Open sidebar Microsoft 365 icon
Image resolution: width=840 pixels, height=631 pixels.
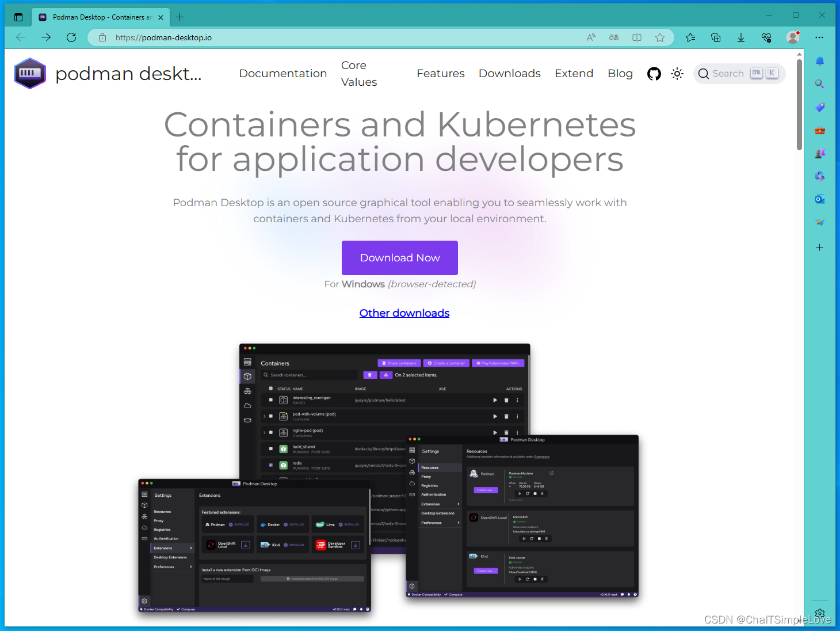tap(820, 176)
